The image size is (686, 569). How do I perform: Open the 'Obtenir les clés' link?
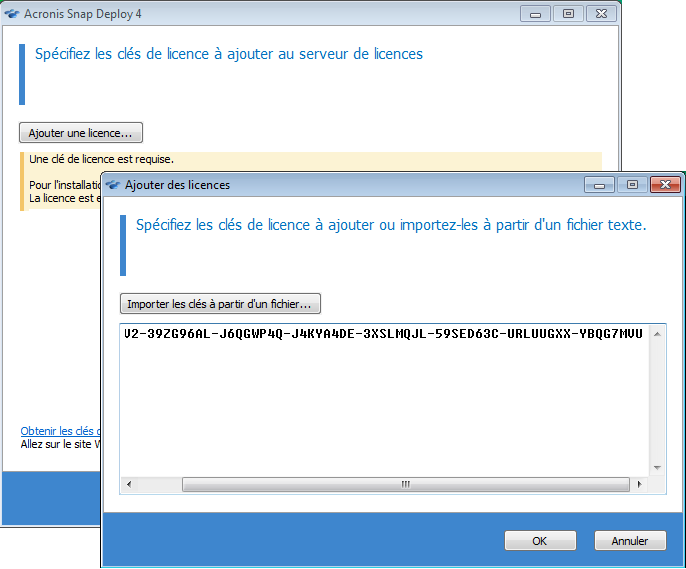click(x=60, y=431)
